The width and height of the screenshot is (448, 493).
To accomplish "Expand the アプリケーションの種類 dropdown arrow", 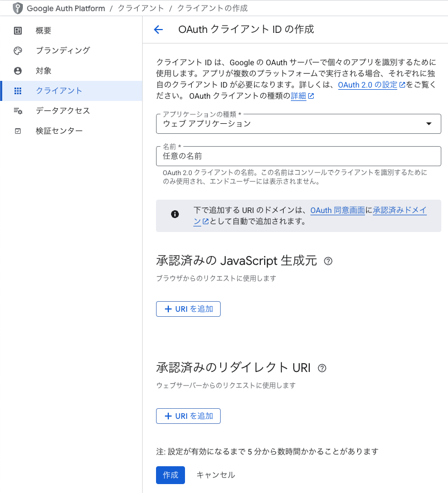I will (x=429, y=124).
